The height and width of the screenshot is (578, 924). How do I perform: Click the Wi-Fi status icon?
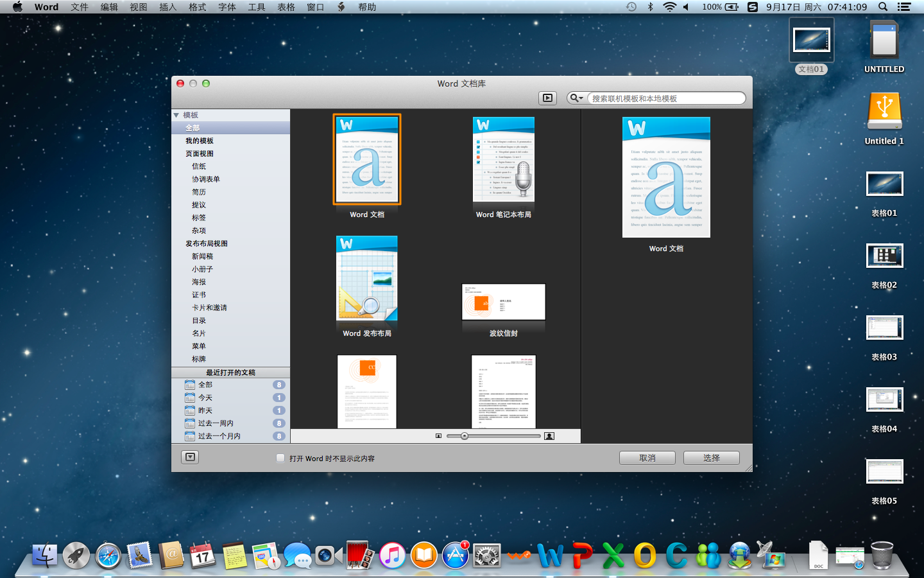tap(669, 7)
